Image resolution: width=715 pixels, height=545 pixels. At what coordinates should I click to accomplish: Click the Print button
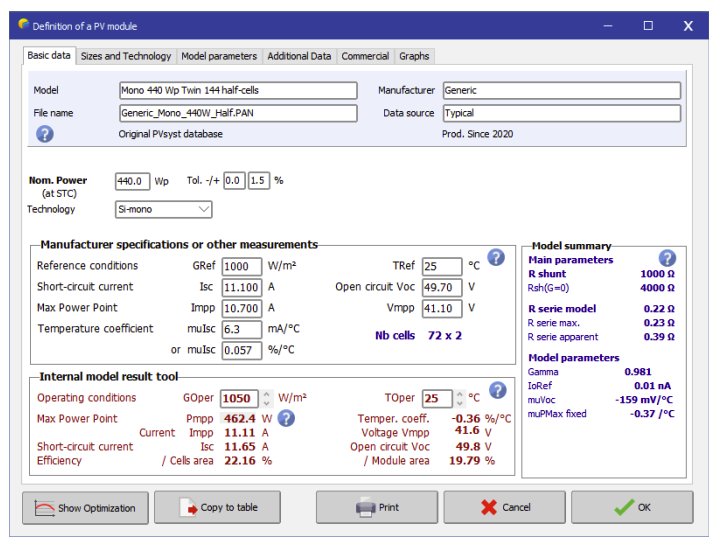[x=377, y=507]
